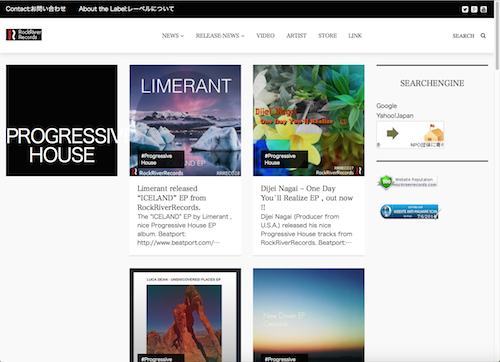Open the RockRiver Records logo
The image size is (500, 362).
[24, 35]
